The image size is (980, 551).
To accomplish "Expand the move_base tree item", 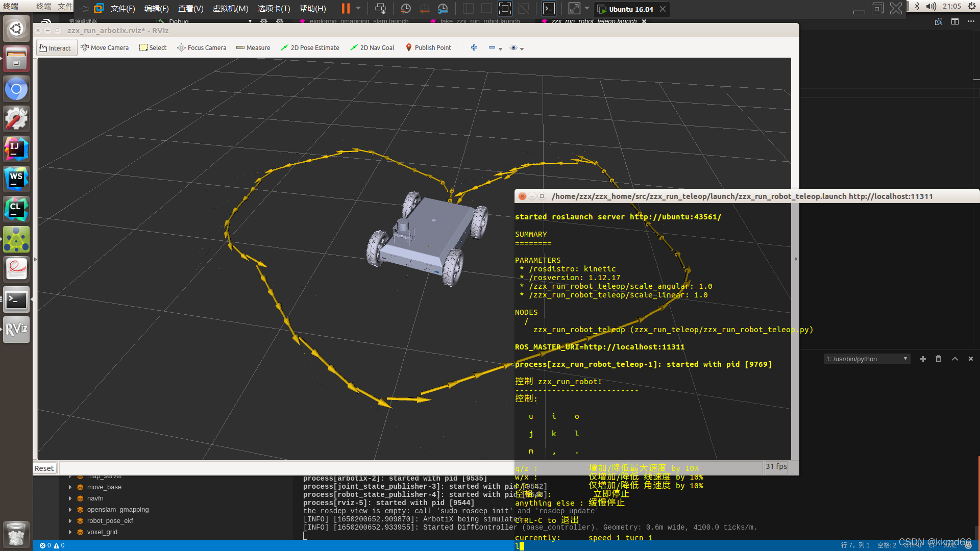I will click(70, 487).
